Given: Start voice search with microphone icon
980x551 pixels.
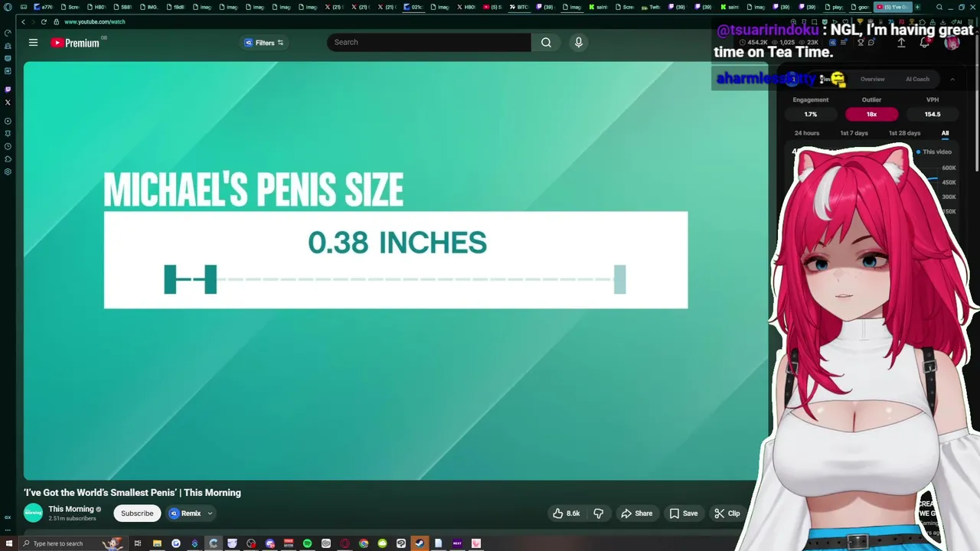Looking at the screenshot, I should (x=579, y=43).
